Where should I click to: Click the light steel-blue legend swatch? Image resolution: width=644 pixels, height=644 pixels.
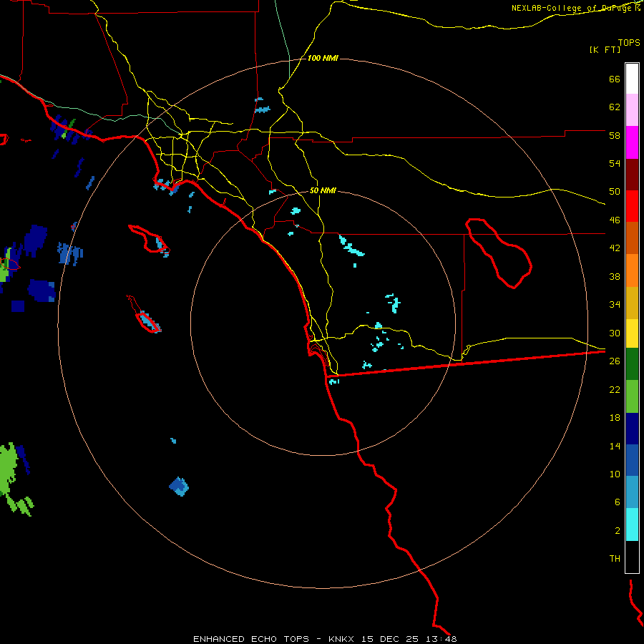[632, 492]
